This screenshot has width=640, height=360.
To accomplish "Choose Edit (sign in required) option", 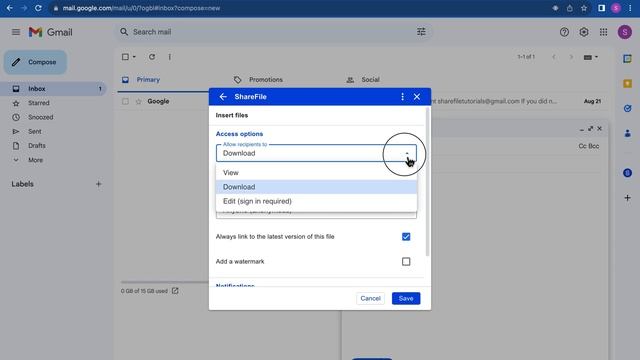I will pyautogui.click(x=316, y=201).
